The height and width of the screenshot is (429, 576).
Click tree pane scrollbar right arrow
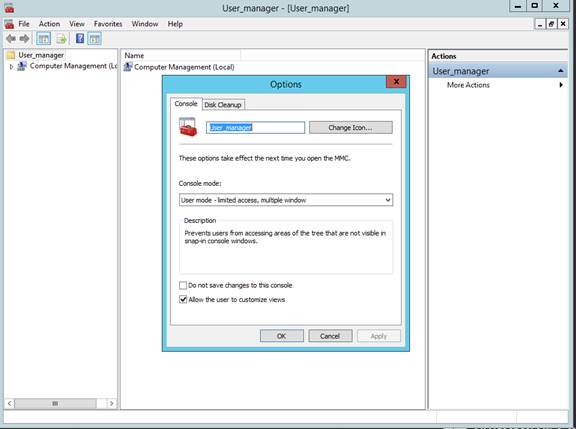(x=111, y=403)
